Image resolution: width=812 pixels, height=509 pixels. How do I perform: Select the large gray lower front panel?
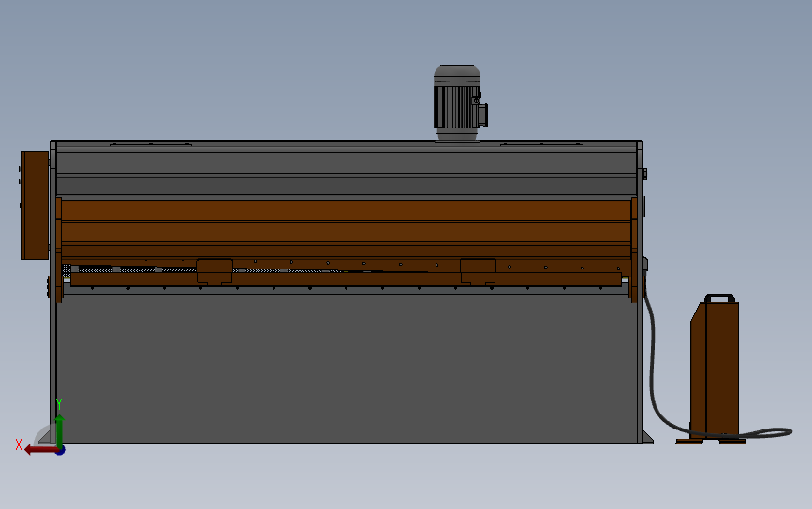point(346,370)
